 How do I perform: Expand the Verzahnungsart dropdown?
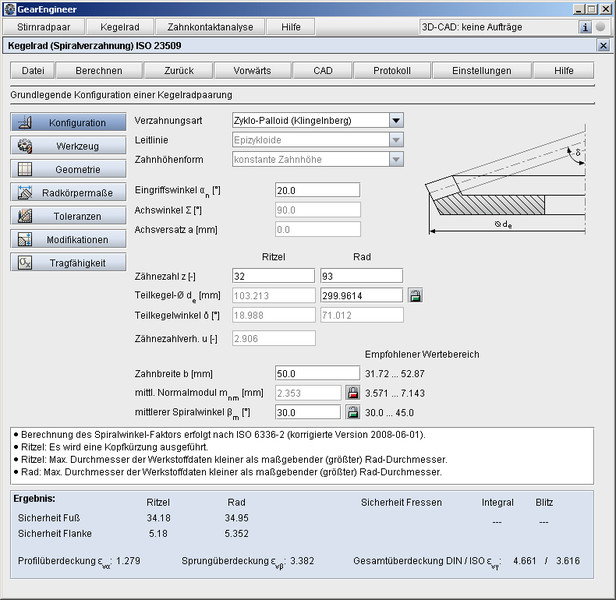pyautogui.click(x=396, y=120)
